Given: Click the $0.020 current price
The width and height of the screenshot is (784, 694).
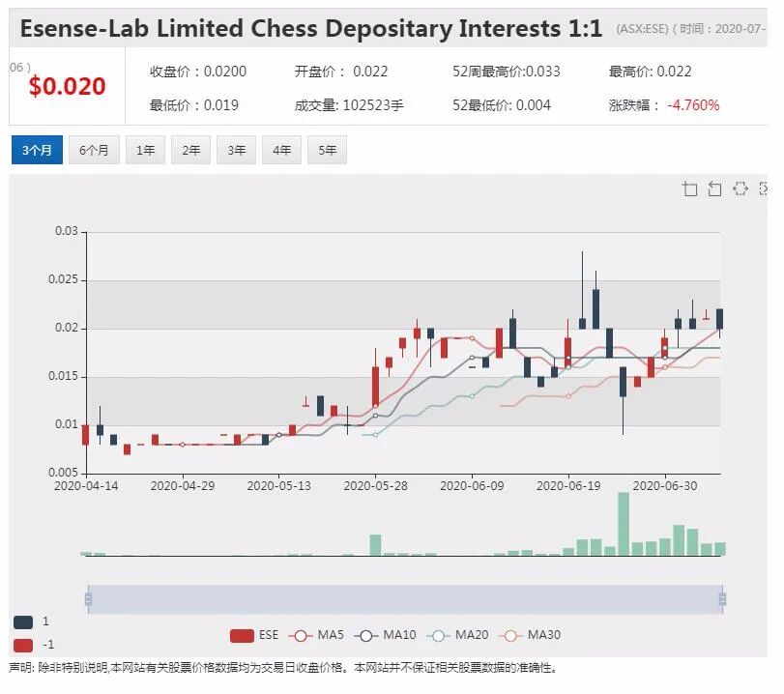Looking at the screenshot, I should 68,86.
